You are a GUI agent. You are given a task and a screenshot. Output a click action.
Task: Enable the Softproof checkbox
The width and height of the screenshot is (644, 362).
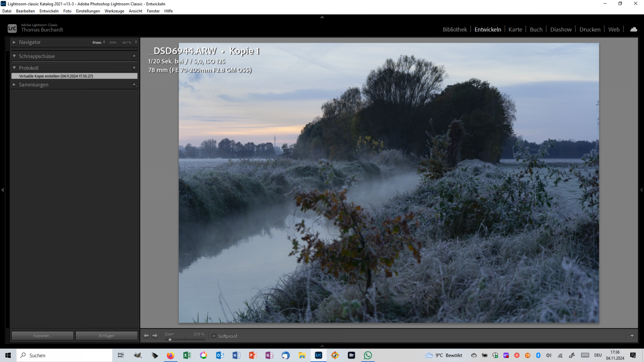pos(214,336)
